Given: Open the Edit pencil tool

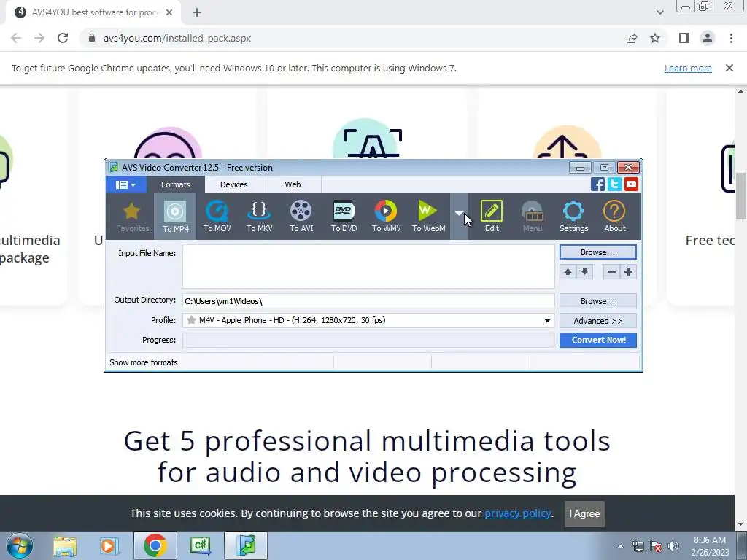Looking at the screenshot, I should click(x=492, y=217).
